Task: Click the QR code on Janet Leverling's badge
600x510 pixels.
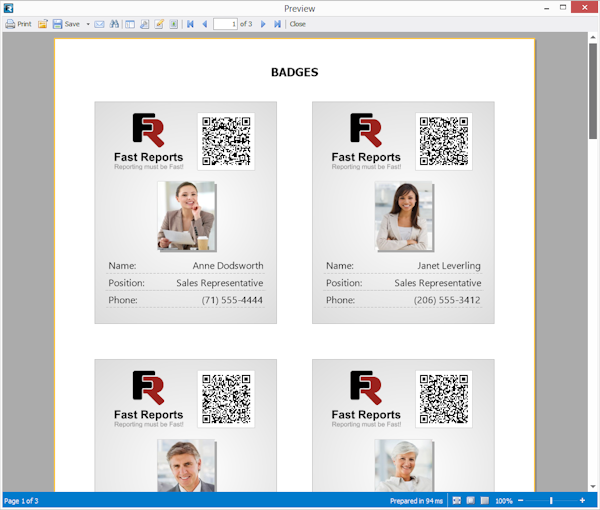Action: (444, 141)
